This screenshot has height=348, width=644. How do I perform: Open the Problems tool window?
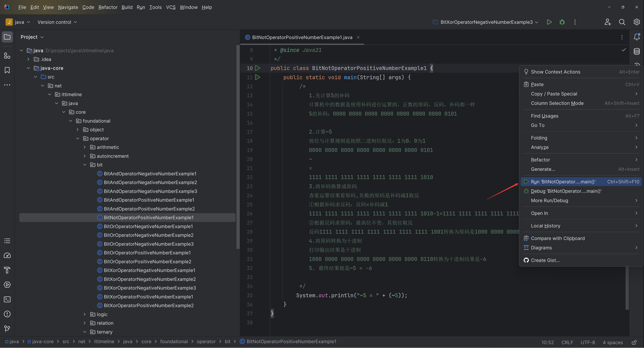tap(7, 314)
